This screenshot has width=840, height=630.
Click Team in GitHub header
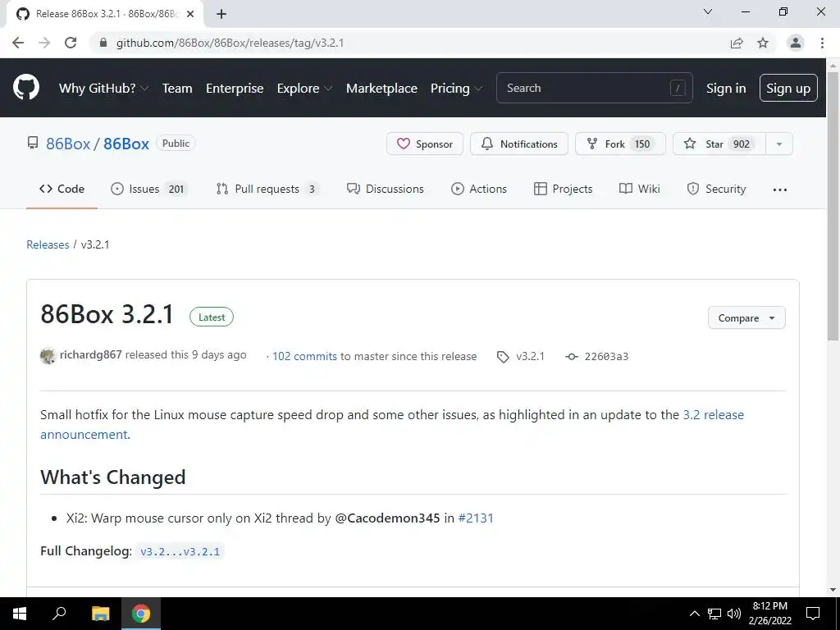click(177, 89)
